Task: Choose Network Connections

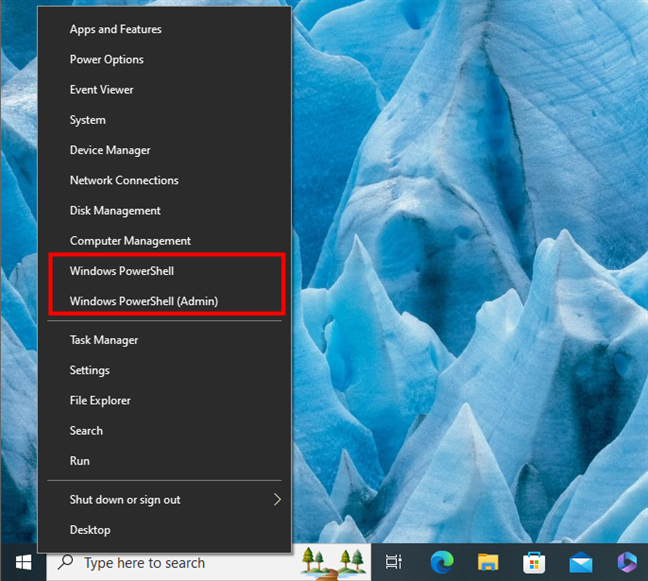Action: point(164,180)
